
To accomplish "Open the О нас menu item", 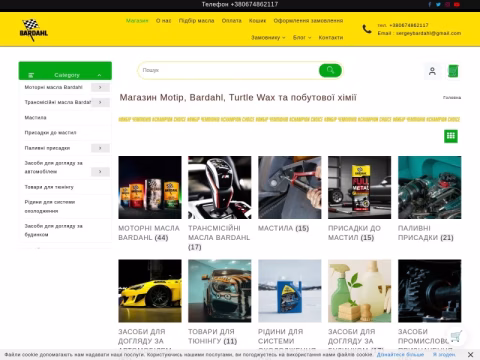I will click(163, 21).
